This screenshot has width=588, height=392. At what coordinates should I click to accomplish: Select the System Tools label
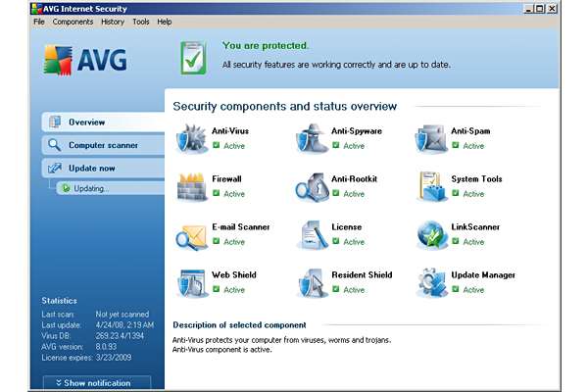point(476,179)
